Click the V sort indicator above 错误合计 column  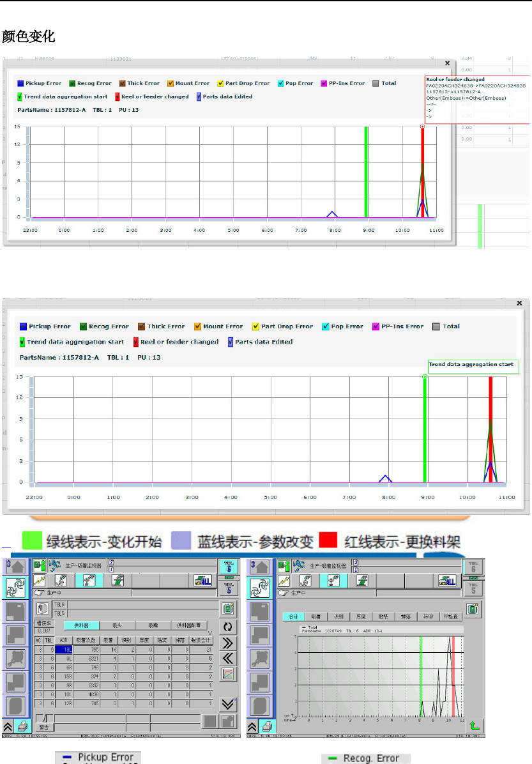(x=210, y=632)
